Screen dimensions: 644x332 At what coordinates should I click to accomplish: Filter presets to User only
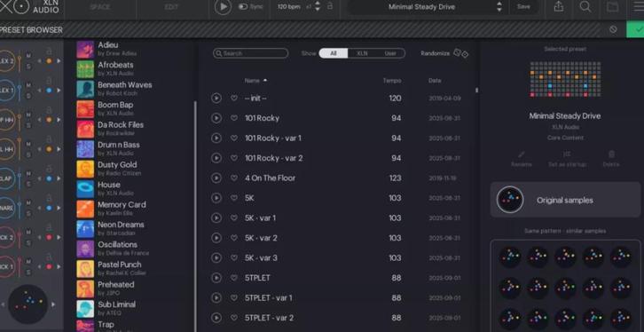(x=390, y=53)
